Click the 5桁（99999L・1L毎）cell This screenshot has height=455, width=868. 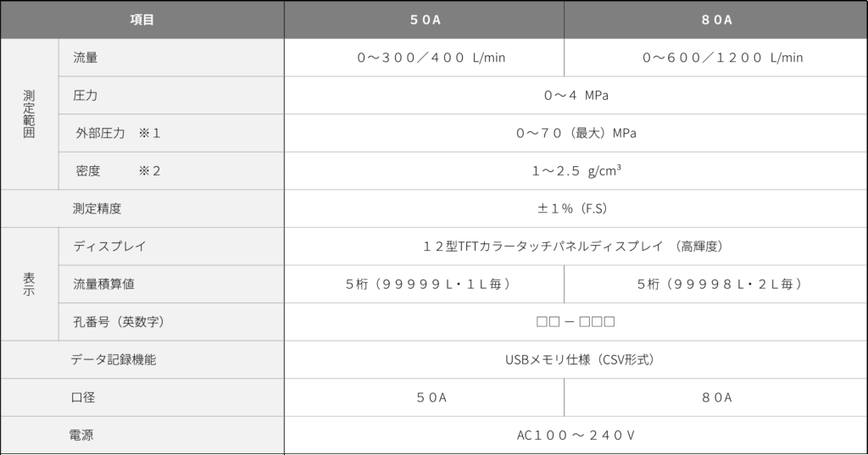click(424, 284)
